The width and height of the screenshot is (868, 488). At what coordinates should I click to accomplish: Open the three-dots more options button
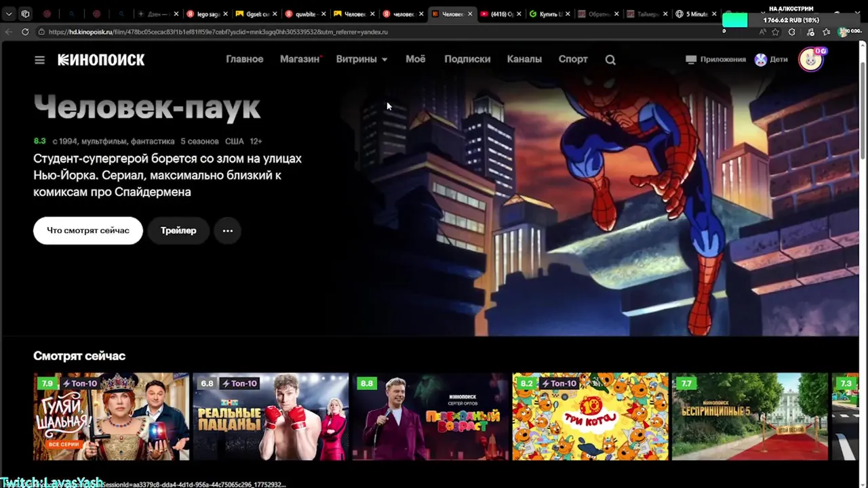[x=228, y=230]
